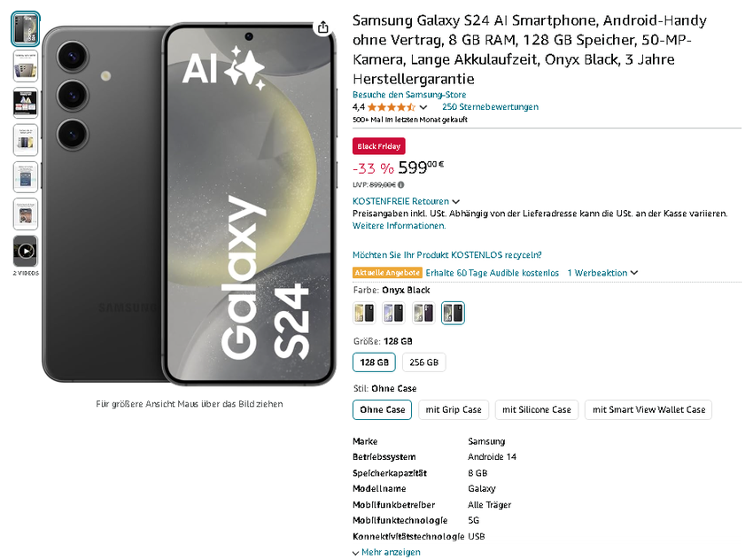Expand the 1 Werbeaktion dropdown
The height and width of the screenshot is (560, 753).
point(602,273)
